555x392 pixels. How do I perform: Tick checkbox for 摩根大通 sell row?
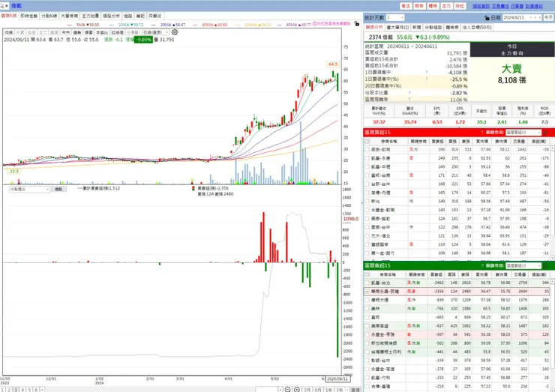coord(367,300)
